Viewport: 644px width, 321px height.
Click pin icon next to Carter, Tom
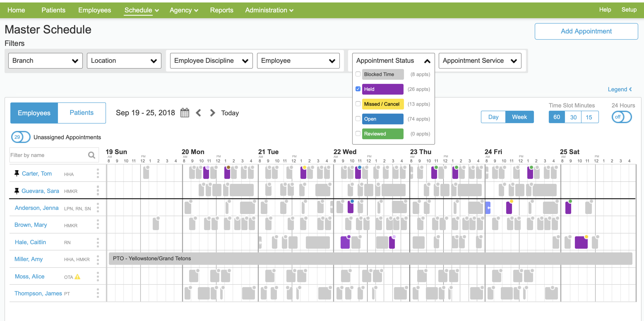pos(17,173)
